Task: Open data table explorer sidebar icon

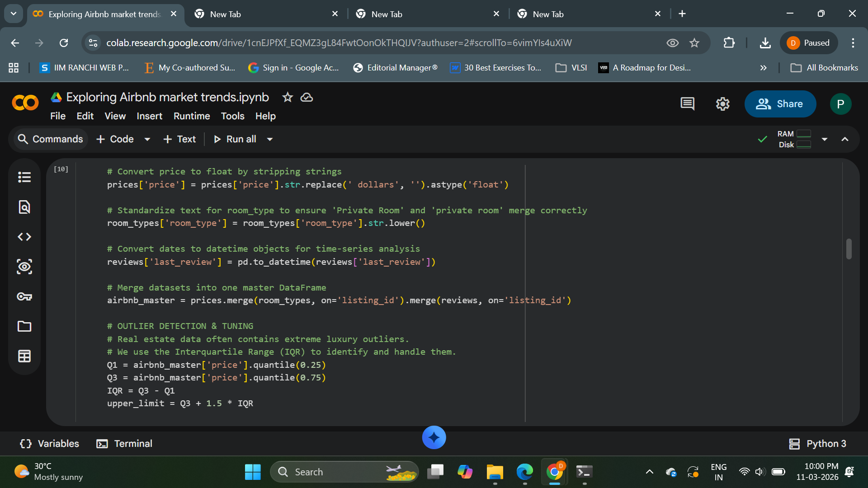Action: tap(24, 356)
